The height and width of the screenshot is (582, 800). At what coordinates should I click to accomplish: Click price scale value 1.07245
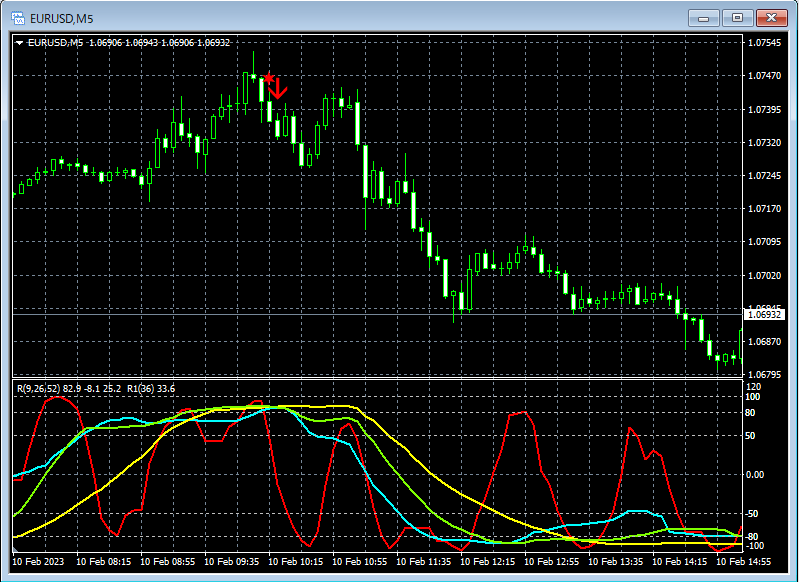764,176
